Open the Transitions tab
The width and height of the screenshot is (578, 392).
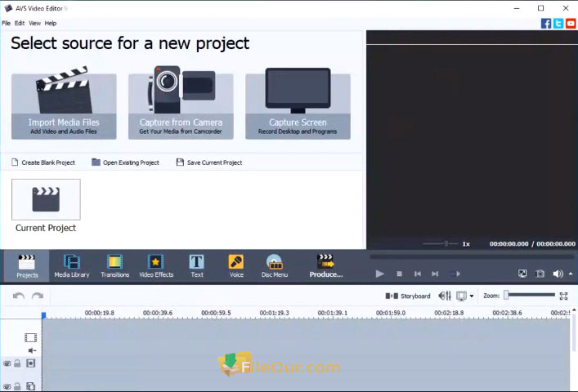tap(114, 266)
